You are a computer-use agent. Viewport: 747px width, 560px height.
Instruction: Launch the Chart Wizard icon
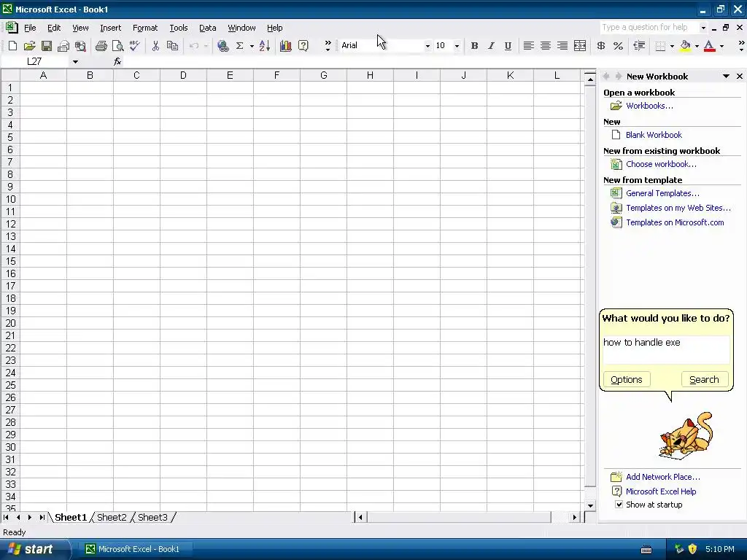(286, 46)
